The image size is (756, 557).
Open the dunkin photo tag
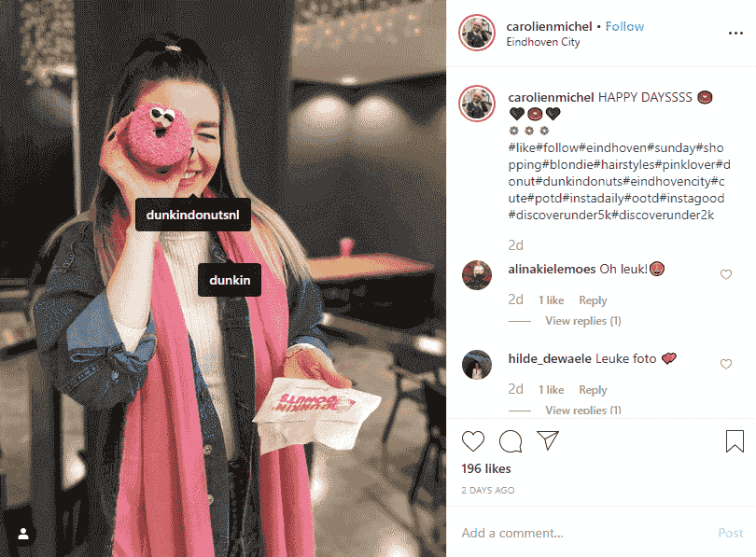click(x=230, y=280)
